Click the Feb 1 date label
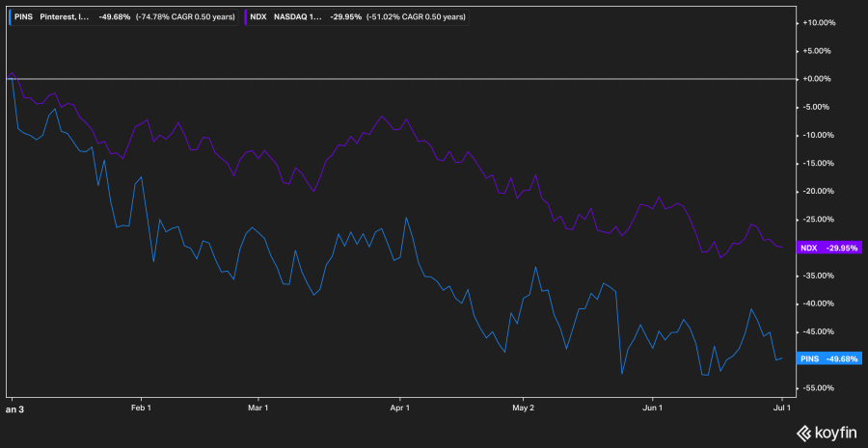The width and height of the screenshot is (868, 448). coord(141,408)
